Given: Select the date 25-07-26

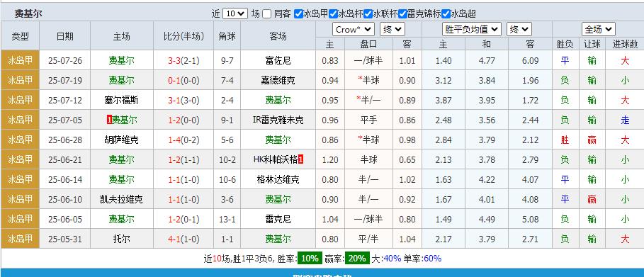Looking at the screenshot, I should coord(65,61).
